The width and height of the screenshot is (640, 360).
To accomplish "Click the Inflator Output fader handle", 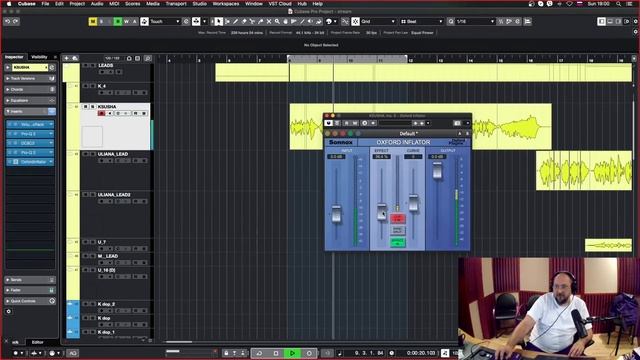I will tap(437, 170).
